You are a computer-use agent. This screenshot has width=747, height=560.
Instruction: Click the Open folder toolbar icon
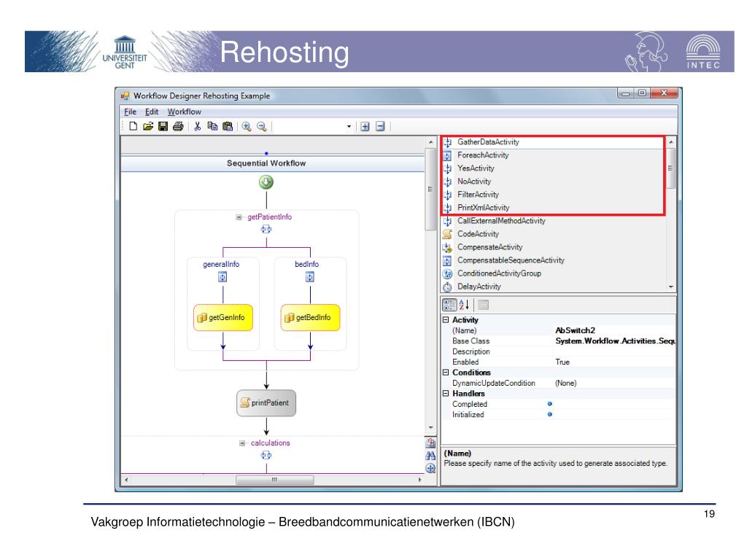click(148, 126)
